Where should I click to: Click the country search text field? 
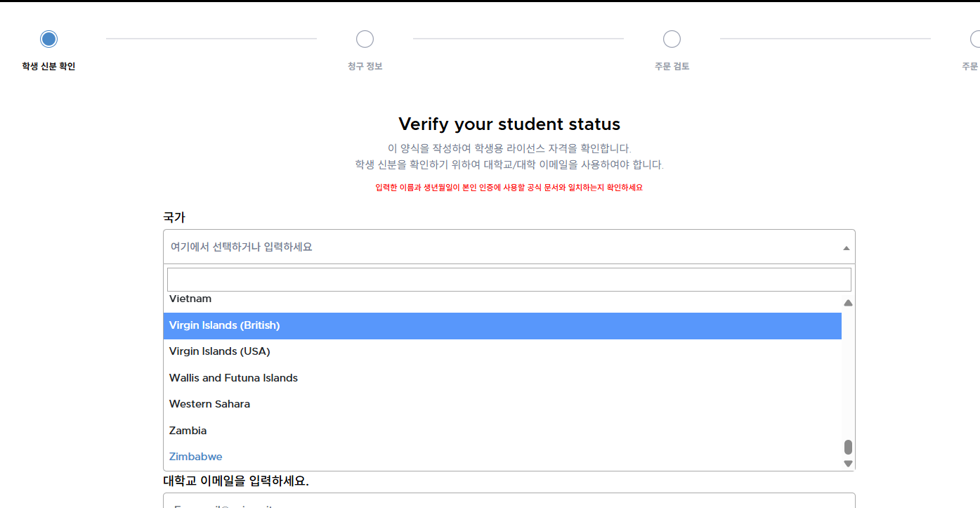click(x=509, y=280)
